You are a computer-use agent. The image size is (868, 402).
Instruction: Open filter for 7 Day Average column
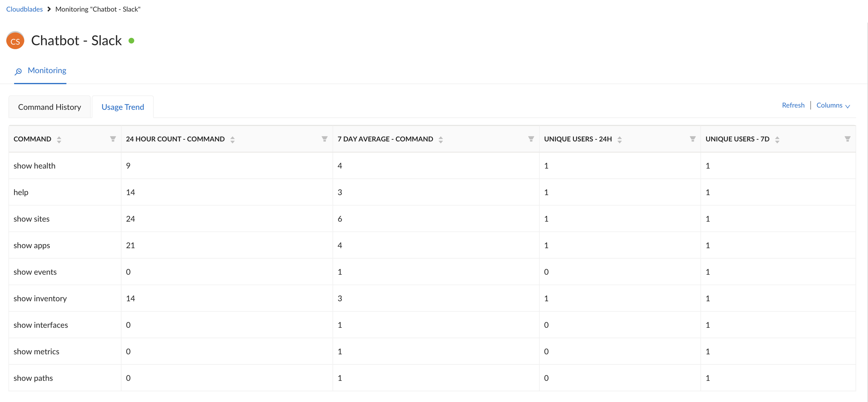(x=531, y=139)
